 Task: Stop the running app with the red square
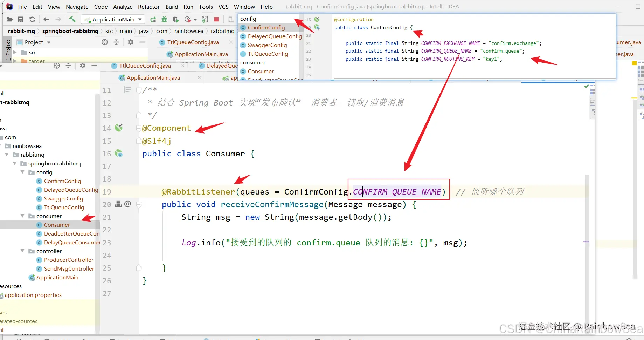coord(216,19)
